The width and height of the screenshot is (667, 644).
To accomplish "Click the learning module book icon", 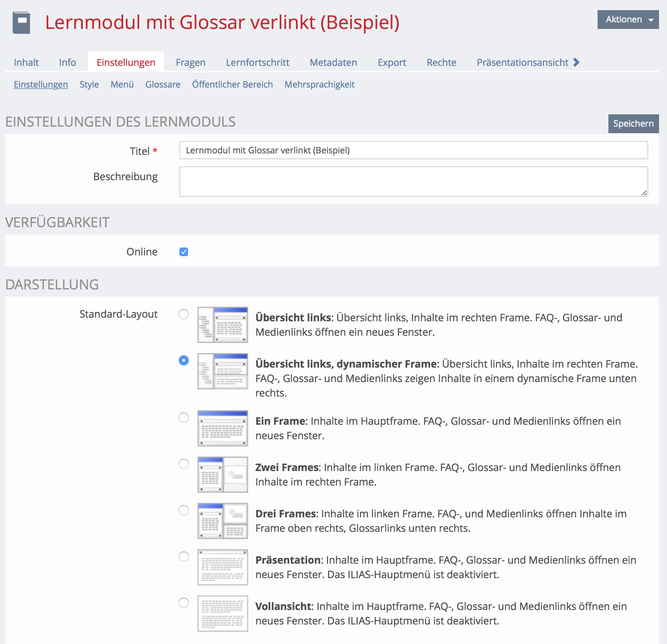I will click(x=21, y=22).
